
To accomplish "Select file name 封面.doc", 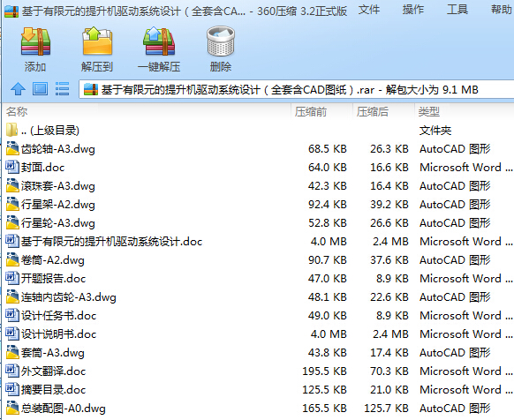I will coord(43,168).
